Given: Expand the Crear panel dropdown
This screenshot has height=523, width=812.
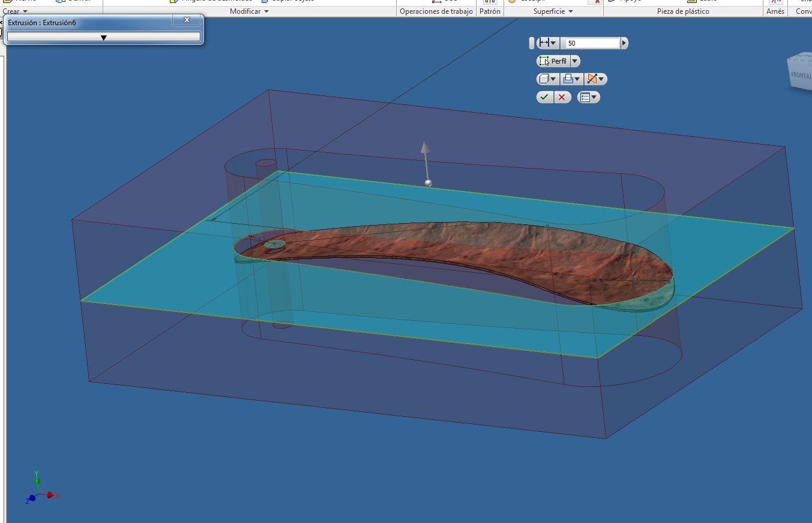Looking at the screenshot, I should tap(15, 11).
